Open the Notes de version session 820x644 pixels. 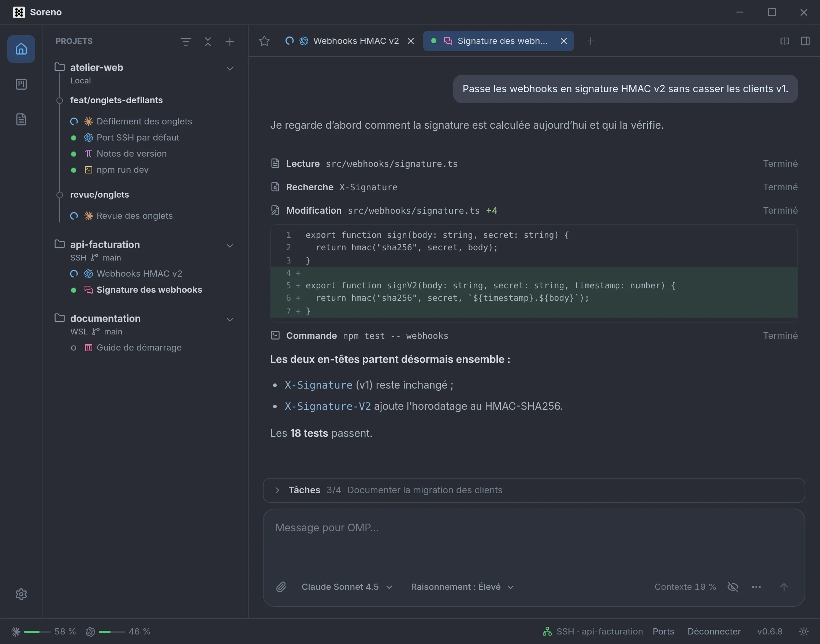132,154
